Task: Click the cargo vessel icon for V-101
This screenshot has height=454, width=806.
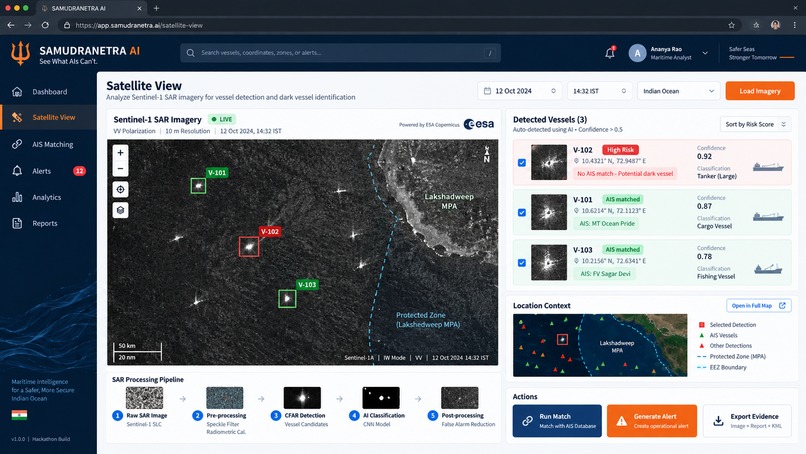Action: (x=768, y=216)
